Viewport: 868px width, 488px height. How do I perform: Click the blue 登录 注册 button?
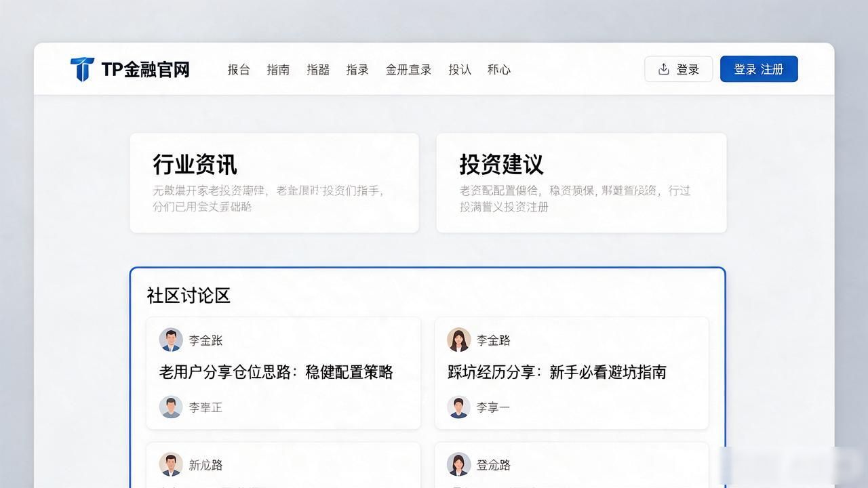pos(759,69)
